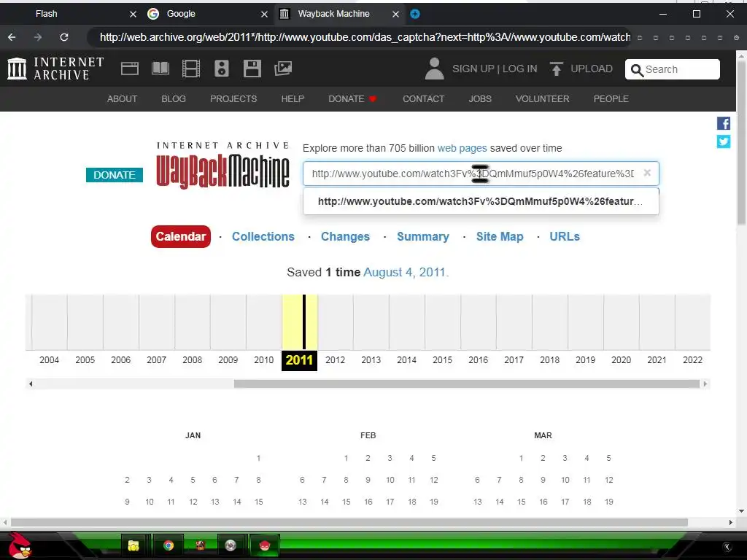Click the LOG IN link
The image size is (747, 560).
[x=519, y=69]
